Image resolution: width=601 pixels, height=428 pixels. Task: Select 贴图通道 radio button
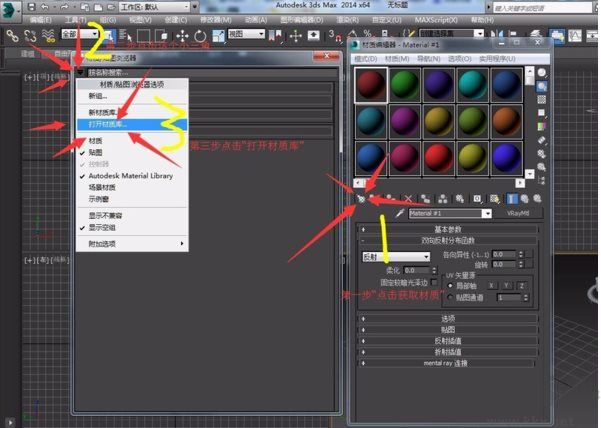coord(450,297)
